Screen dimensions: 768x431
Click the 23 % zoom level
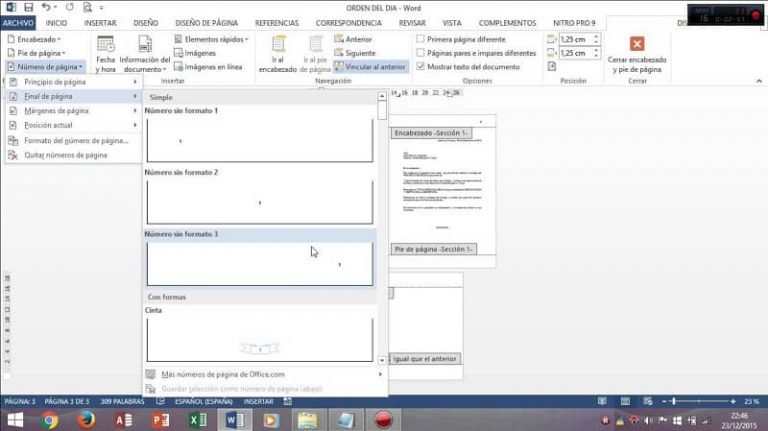coord(751,402)
